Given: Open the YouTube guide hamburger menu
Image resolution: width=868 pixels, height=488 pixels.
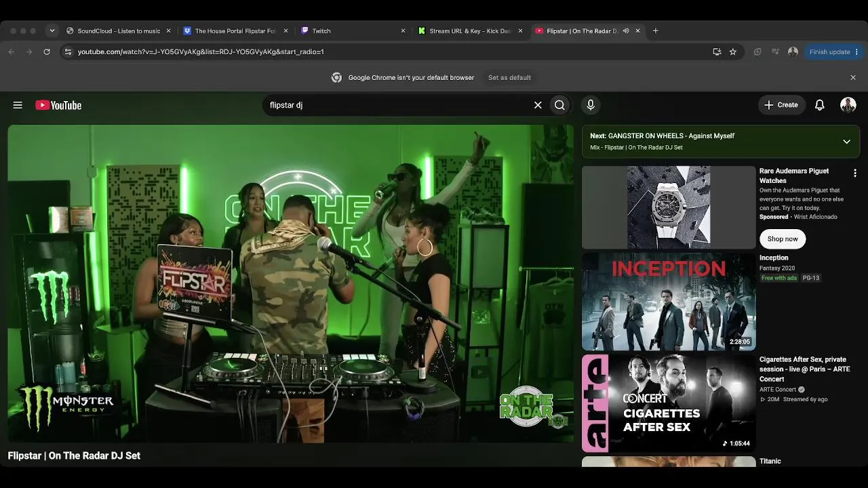Looking at the screenshot, I should click(18, 105).
